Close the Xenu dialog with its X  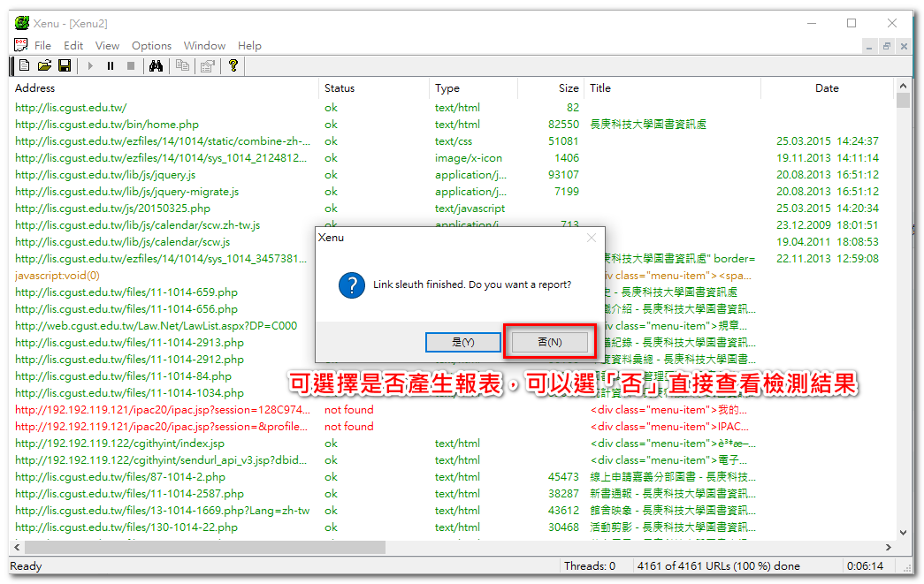tap(592, 238)
